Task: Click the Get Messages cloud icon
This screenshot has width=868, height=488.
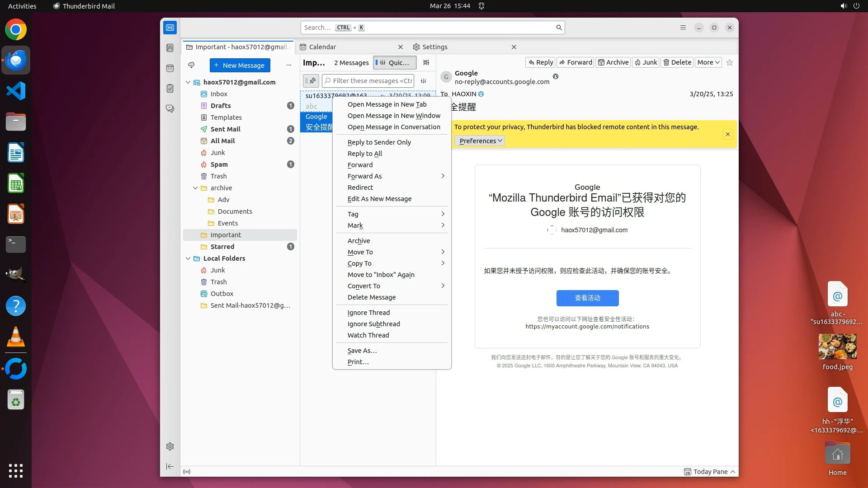Action: (x=191, y=65)
